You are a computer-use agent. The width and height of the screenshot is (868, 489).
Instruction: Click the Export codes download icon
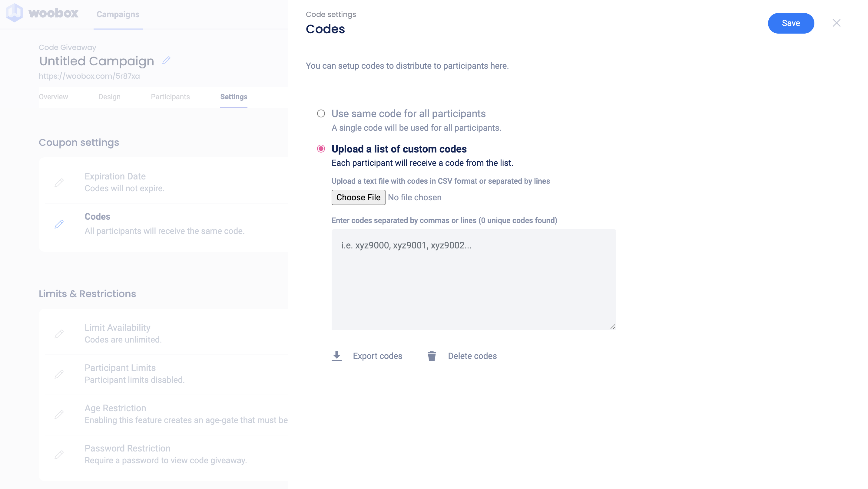tap(336, 356)
